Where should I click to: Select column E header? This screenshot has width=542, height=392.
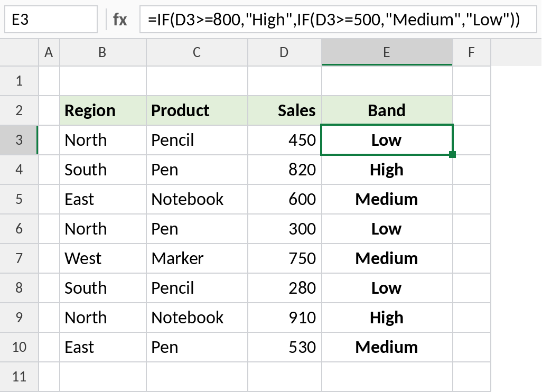pyautogui.click(x=387, y=52)
